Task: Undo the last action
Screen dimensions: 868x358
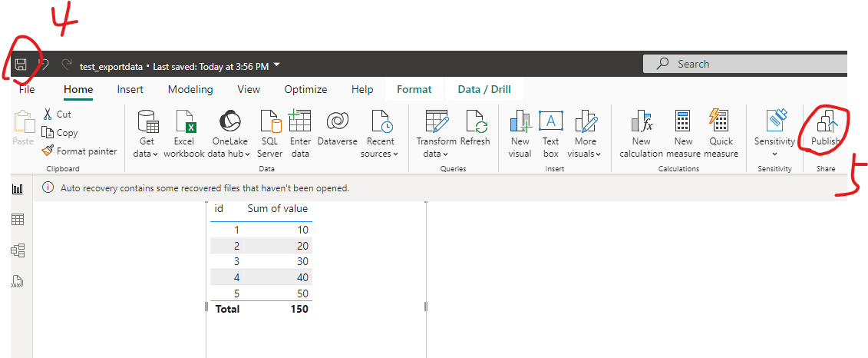Action: point(44,65)
